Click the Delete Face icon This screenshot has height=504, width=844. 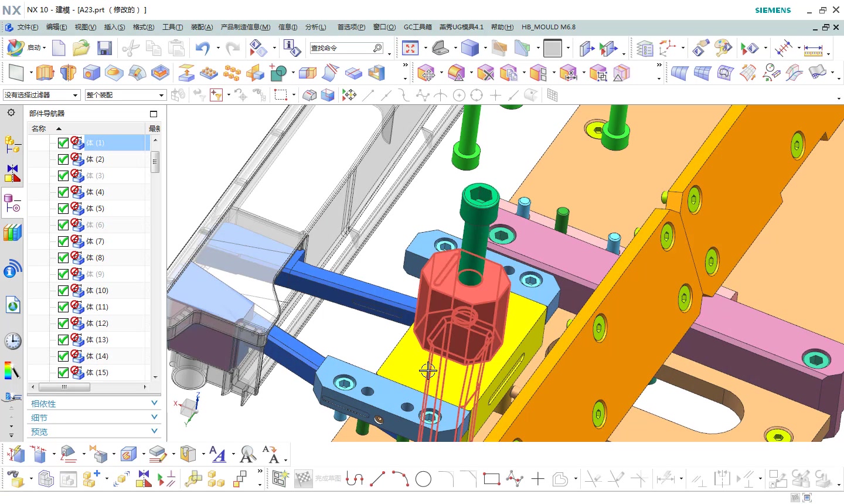[x=485, y=73]
